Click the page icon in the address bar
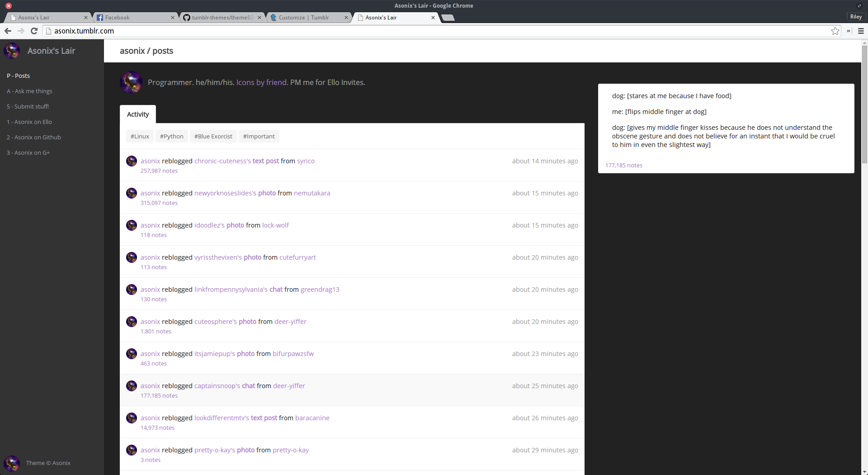The image size is (868, 475). 48,31
